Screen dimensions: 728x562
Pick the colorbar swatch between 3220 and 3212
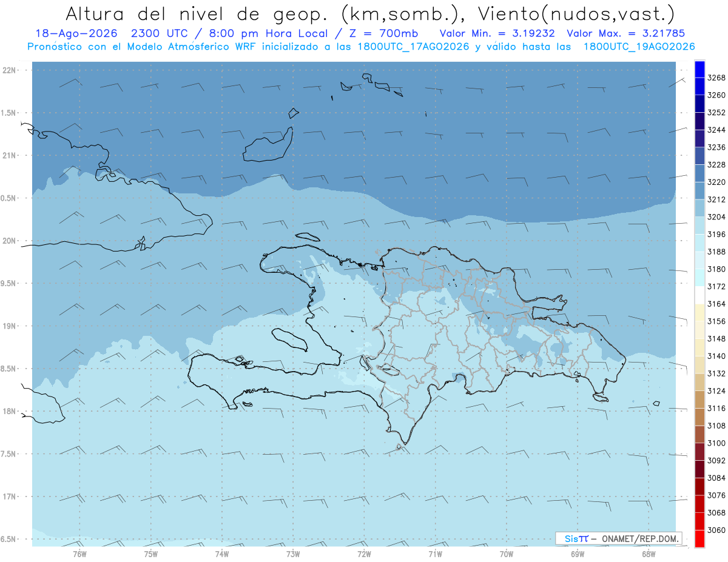[699, 190]
